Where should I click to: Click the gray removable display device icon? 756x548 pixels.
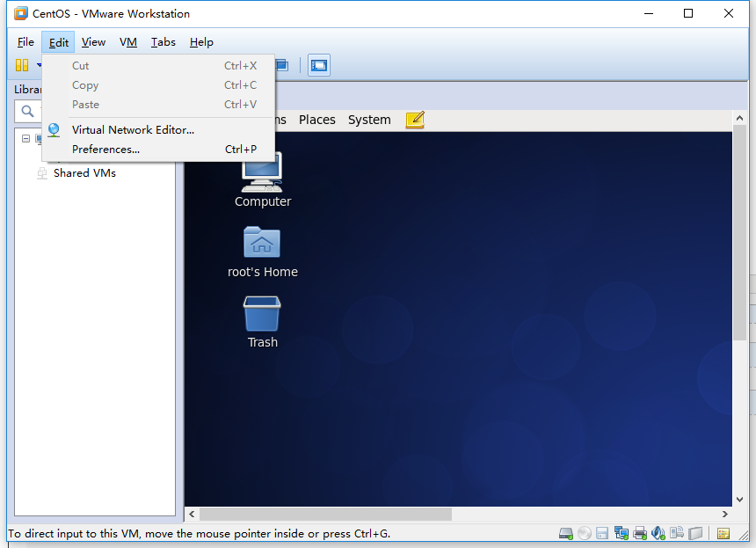(695, 533)
